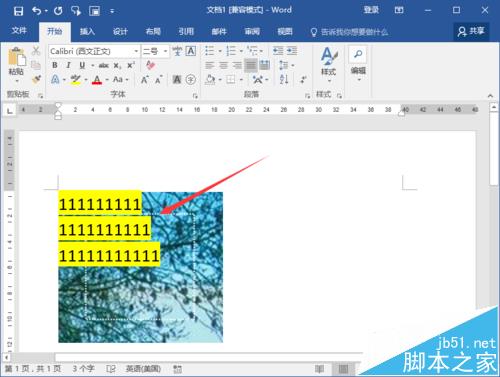Open the Aa change case dropdown
Image resolution: width=500 pixels, height=377 pixels.
120,80
